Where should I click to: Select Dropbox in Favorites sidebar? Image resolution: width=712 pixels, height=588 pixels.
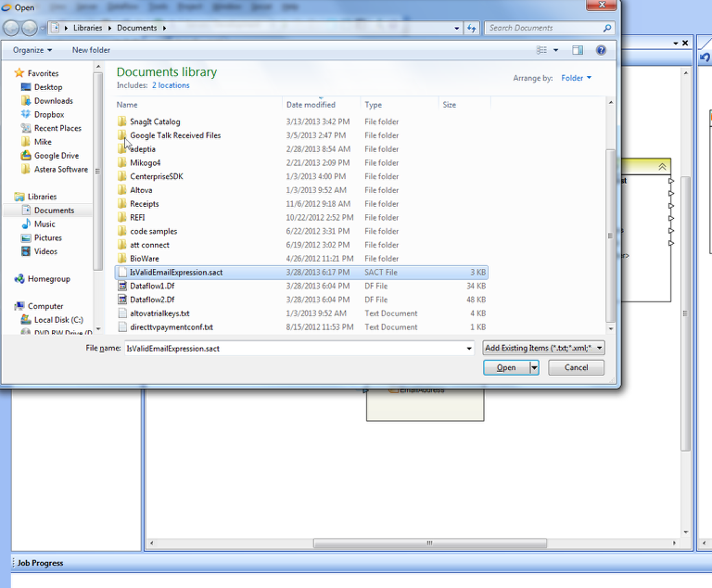pyautogui.click(x=48, y=114)
